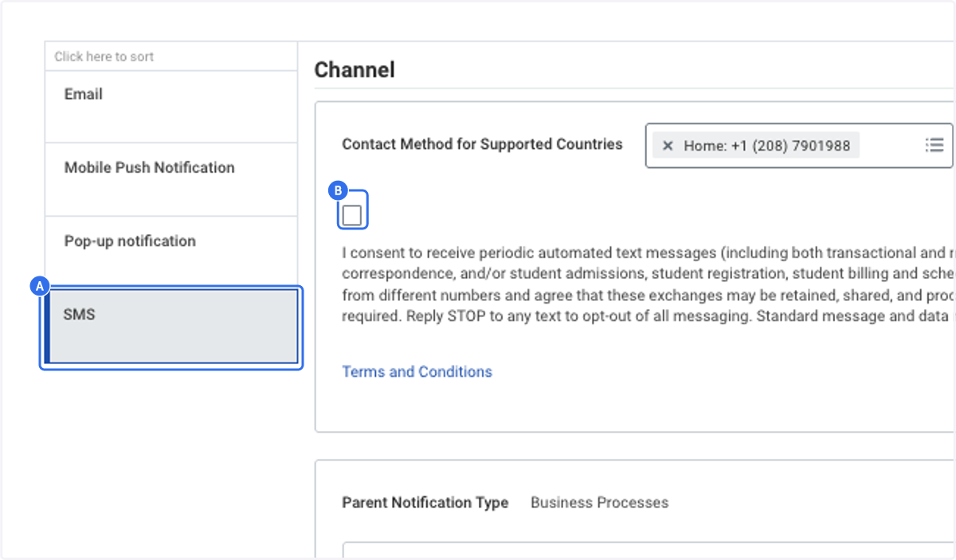Click the Home: +1 (208) 7901988 value

click(x=766, y=146)
